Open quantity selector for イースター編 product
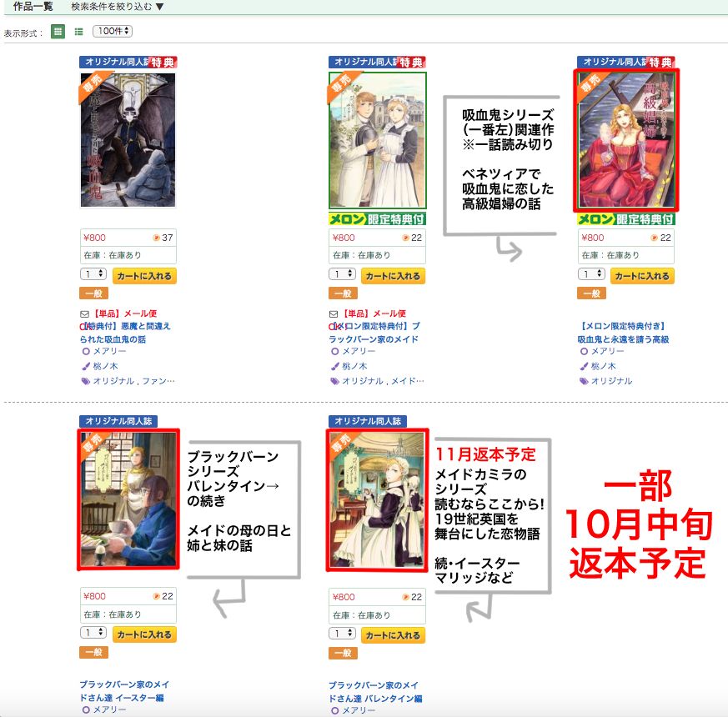728x717 pixels. (93, 633)
